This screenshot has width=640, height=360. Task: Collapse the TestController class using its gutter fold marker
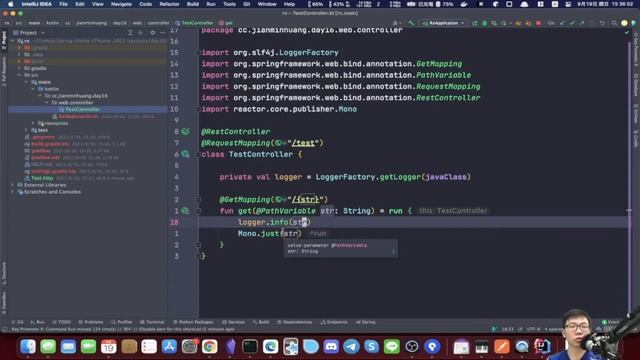point(198,154)
